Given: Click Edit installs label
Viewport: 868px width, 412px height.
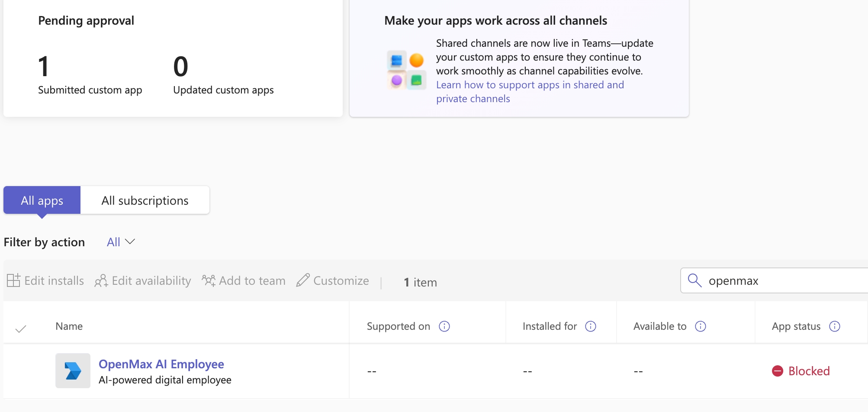Looking at the screenshot, I should coord(54,281).
